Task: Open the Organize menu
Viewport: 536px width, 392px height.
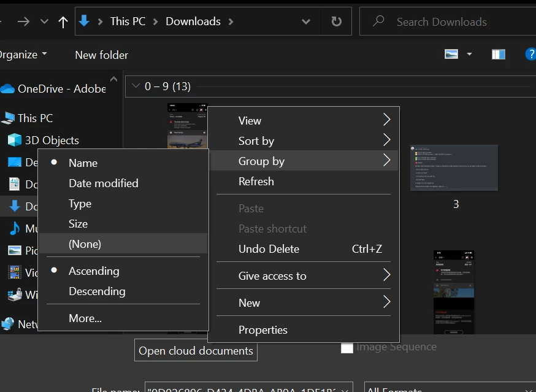Action: (x=23, y=55)
